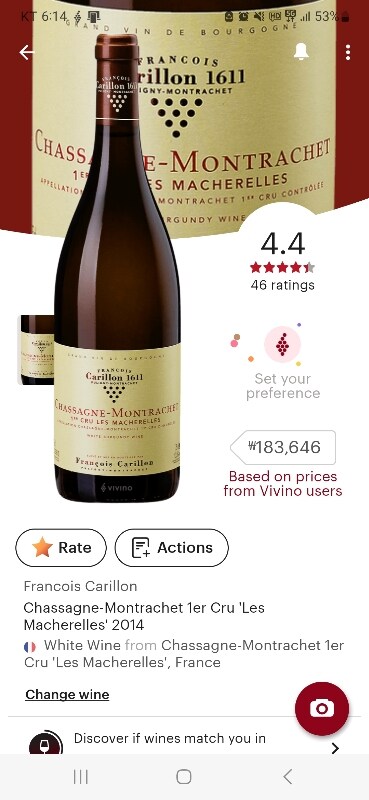Tap the star icon in Rate
Image resolution: width=369 pixels, height=800 pixels.
tap(42, 547)
